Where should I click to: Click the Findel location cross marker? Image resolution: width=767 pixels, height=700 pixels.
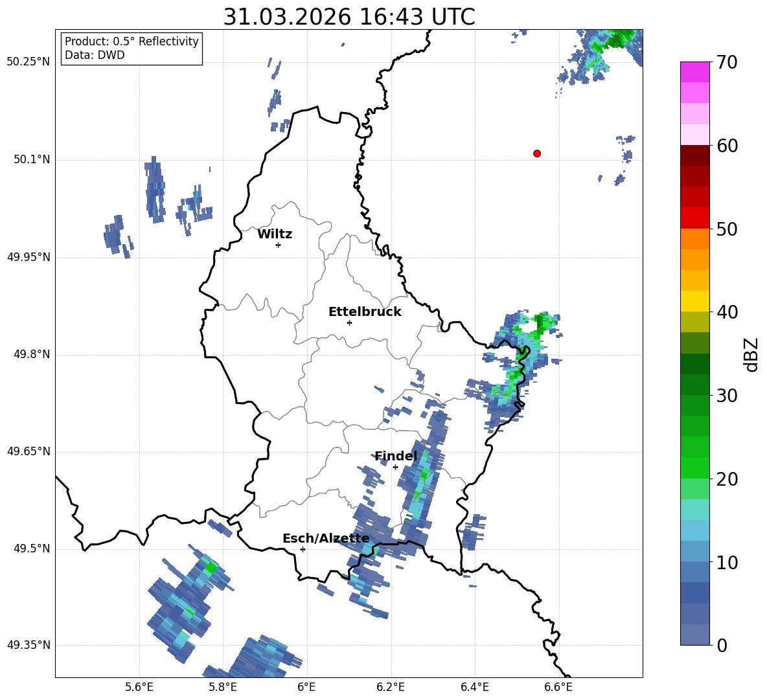click(x=395, y=468)
